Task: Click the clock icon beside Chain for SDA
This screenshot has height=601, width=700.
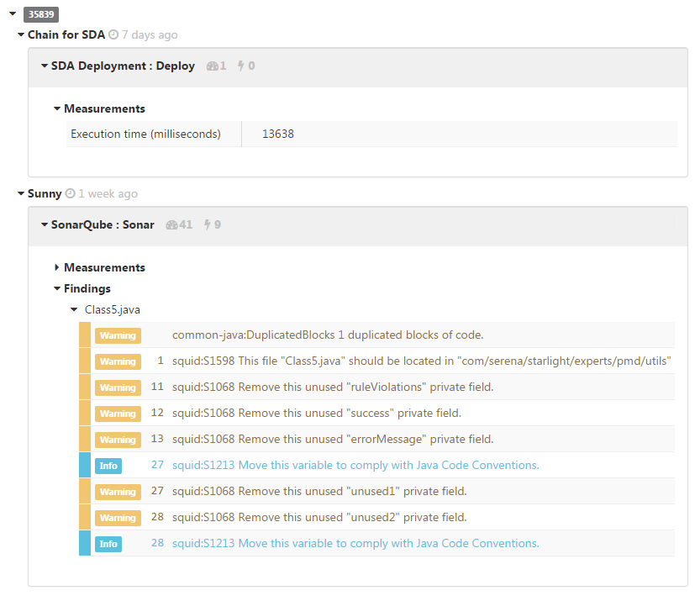Action: (113, 34)
